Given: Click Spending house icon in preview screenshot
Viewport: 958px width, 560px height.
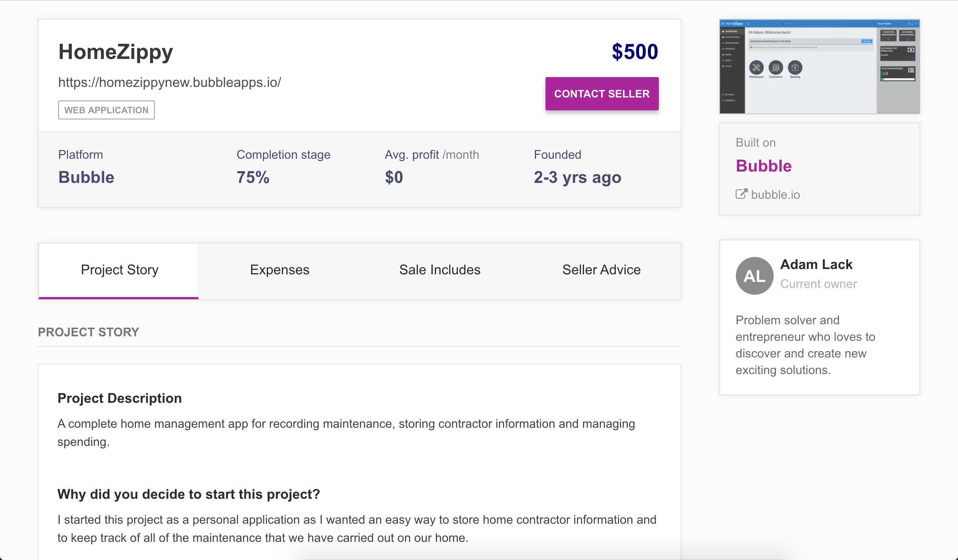Looking at the screenshot, I should (x=795, y=68).
